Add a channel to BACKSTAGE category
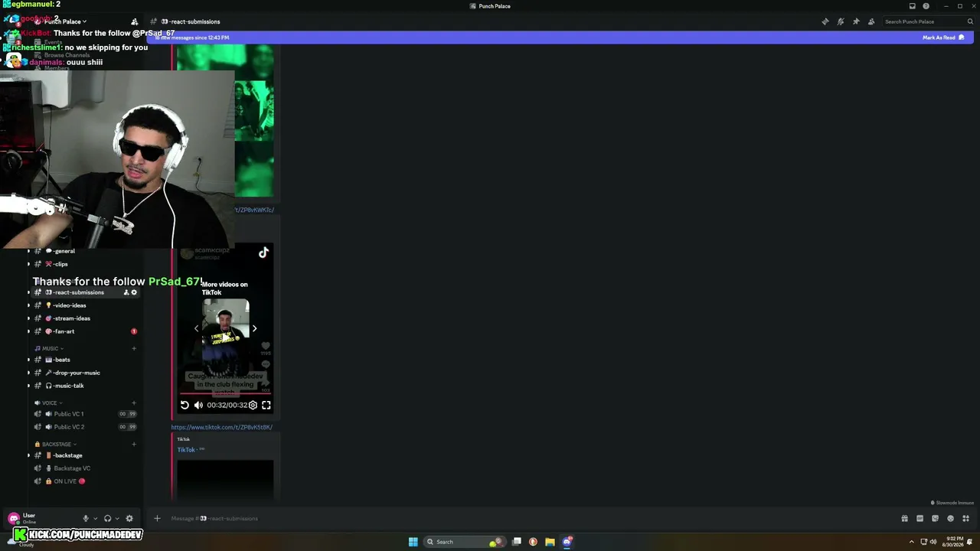Screen dimensions: 980x551 (x=134, y=444)
